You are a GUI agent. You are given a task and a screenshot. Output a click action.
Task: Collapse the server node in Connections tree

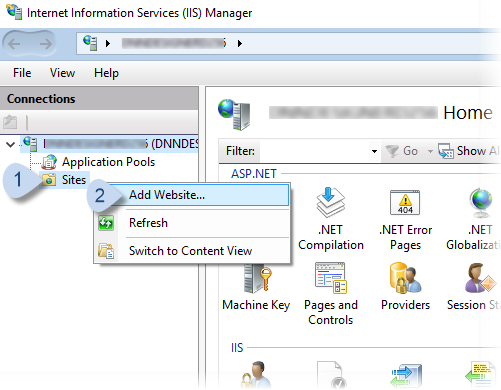click(x=11, y=144)
